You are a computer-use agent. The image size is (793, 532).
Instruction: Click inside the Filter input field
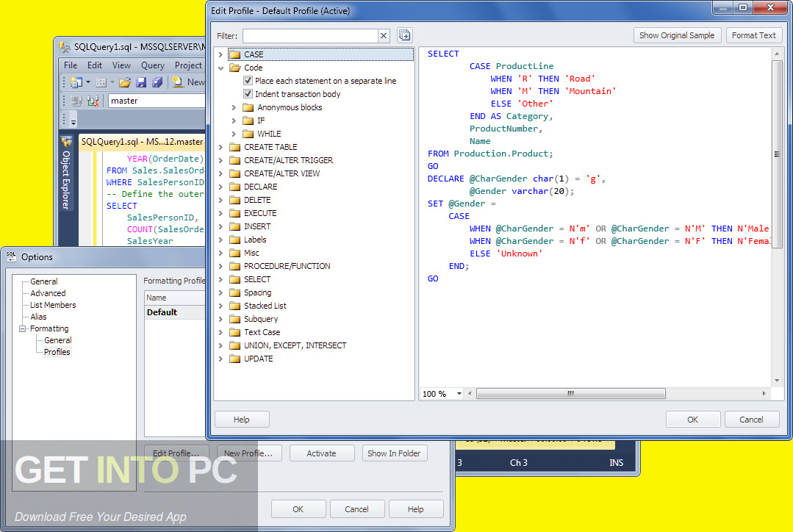(310, 35)
